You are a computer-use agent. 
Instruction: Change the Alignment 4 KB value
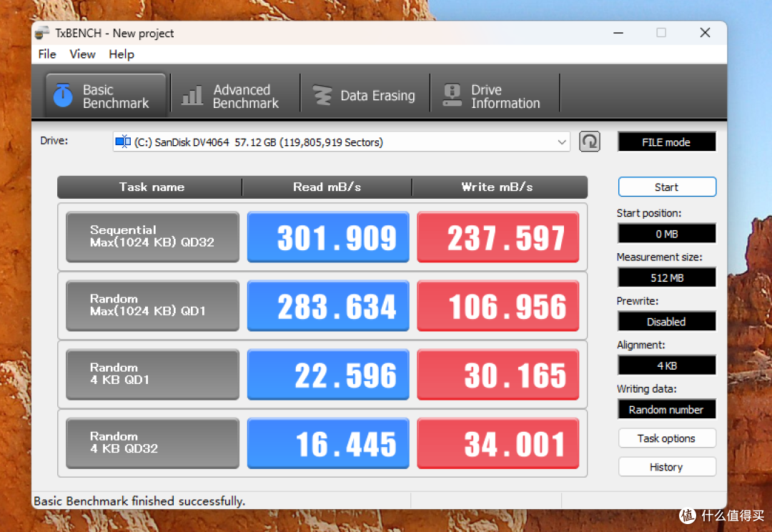(x=667, y=365)
